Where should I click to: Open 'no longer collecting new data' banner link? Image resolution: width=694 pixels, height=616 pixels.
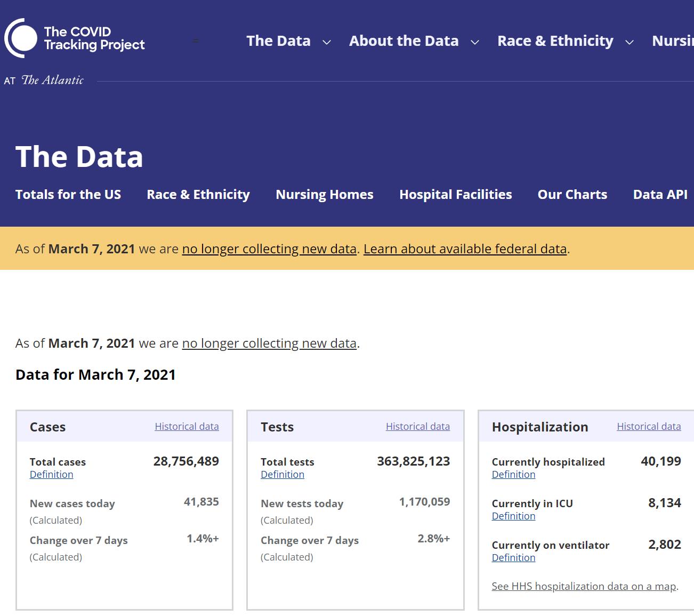(x=269, y=249)
